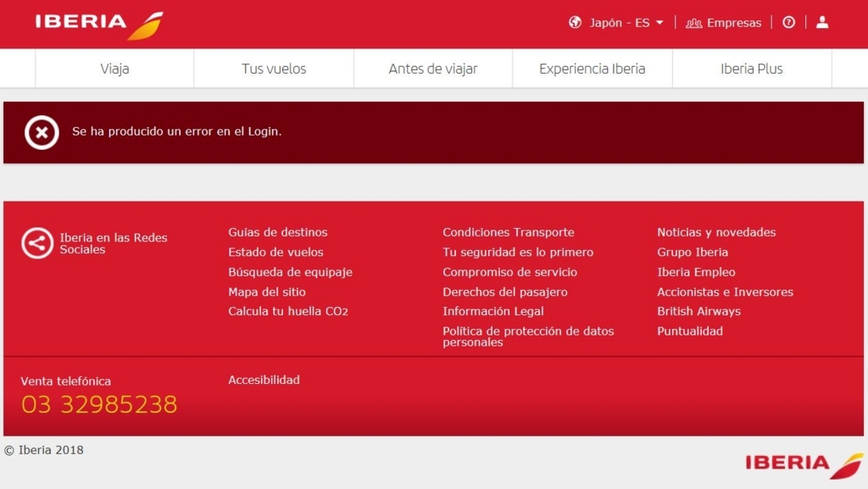Open Puntualidad link
The width and height of the screenshot is (868, 489).
[x=690, y=331]
